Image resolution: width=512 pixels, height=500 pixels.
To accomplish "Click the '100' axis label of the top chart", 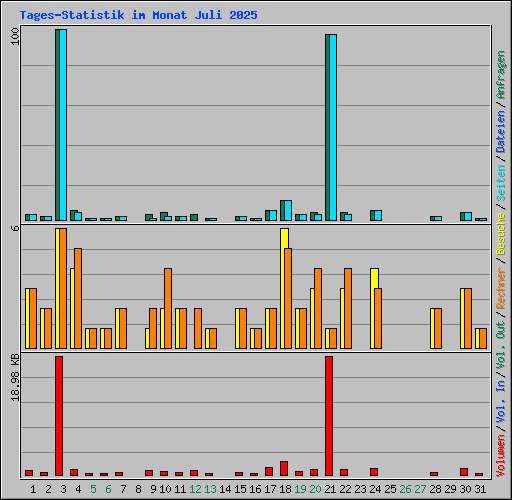I will 15,36.
